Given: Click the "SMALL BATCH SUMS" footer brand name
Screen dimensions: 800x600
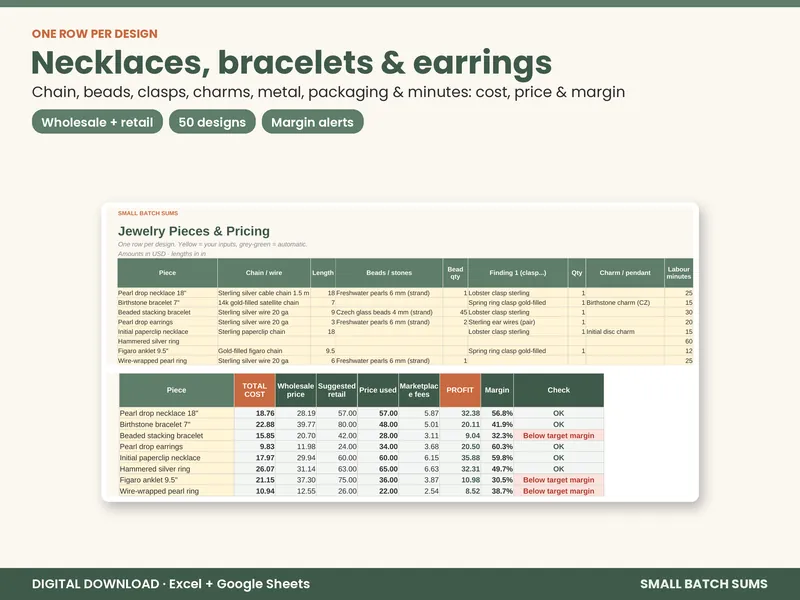Looking at the screenshot, I should tap(704, 584).
